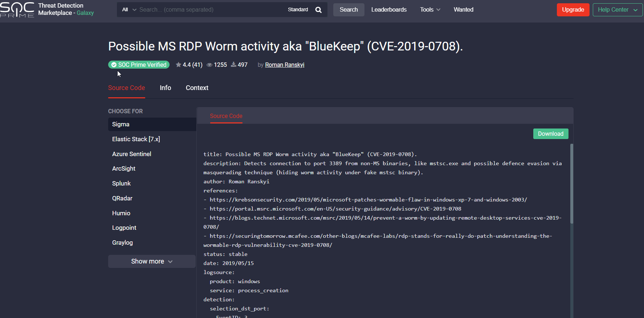Open the All search filter dropdown
Image resolution: width=644 pixels, height=318 pixels.
pos(129,10)
